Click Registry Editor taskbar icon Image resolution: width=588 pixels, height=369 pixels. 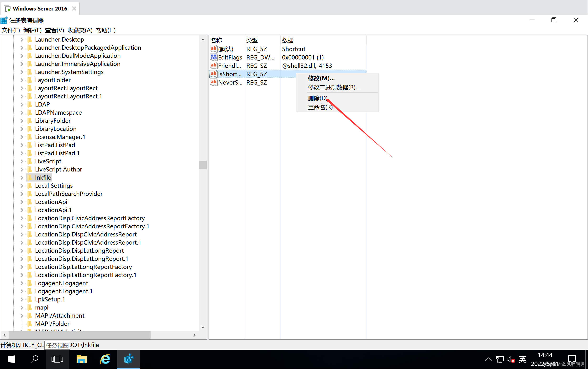128,359
